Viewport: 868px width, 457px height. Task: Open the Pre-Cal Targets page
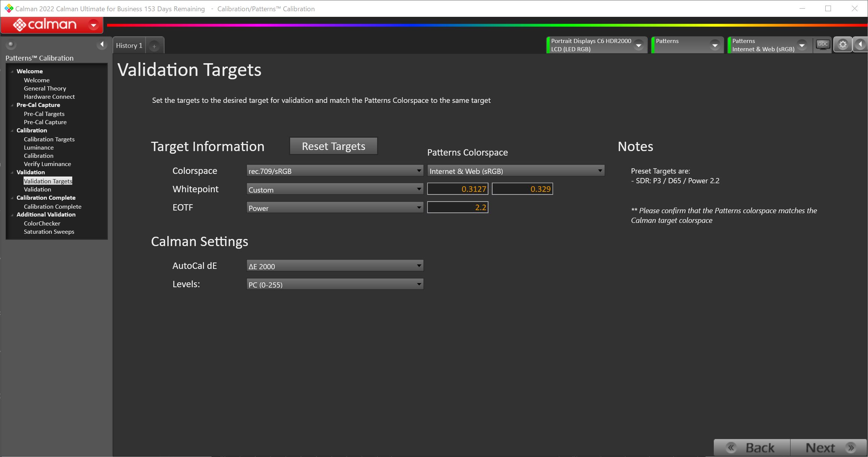(44, 114)
